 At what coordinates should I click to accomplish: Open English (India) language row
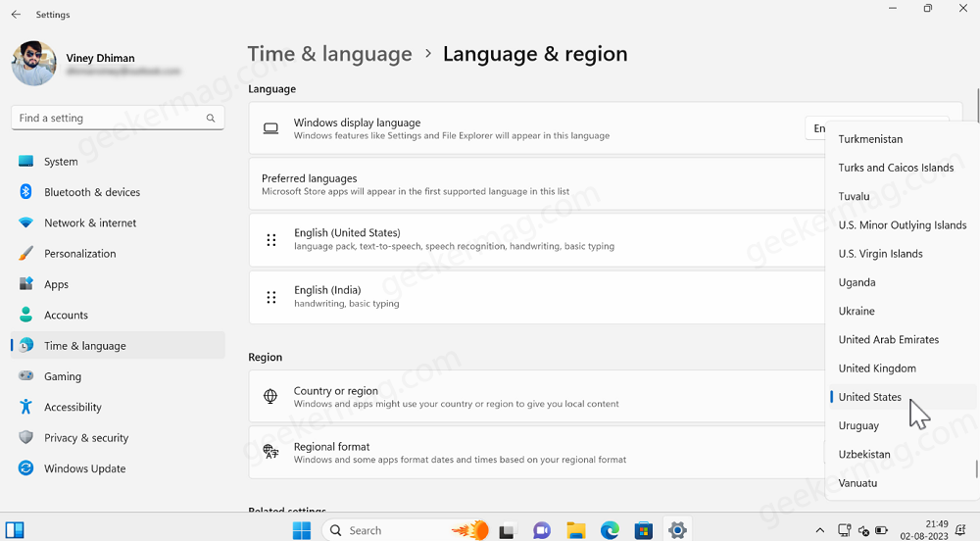[537, 297]
